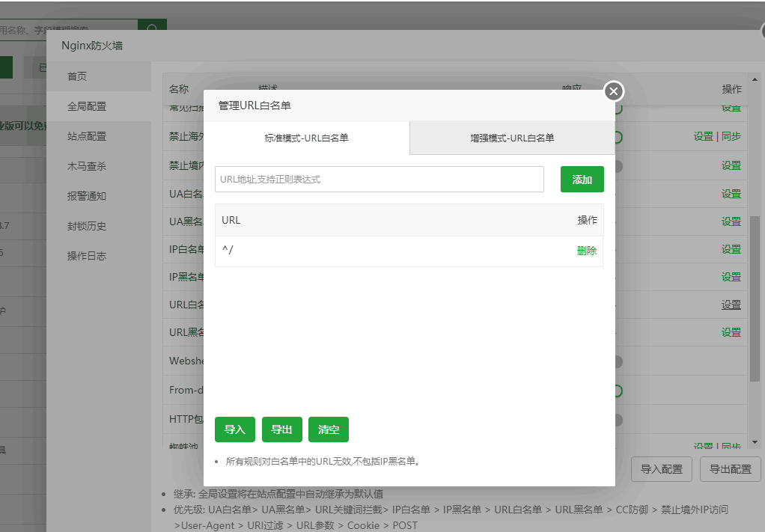The image size is (765, 532).
Task: Select the ^/ URL entry text
Action: [x=228, y=250]
